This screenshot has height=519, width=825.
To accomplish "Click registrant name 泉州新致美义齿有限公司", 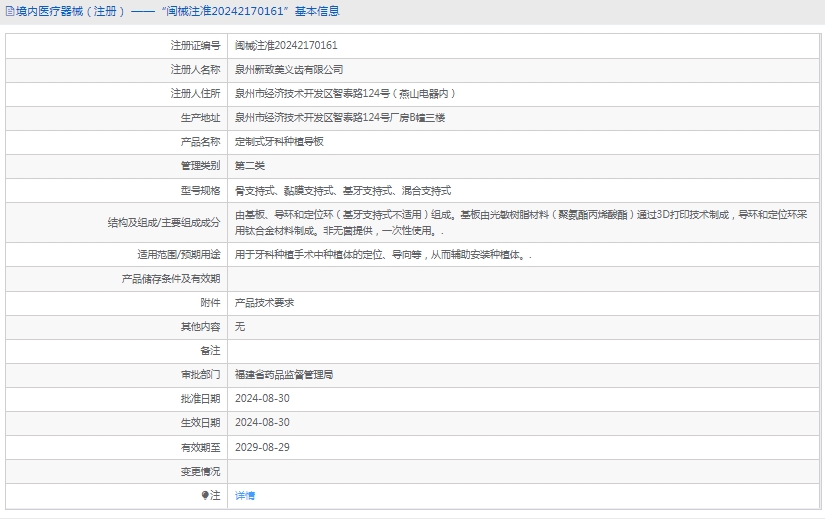I will (x=289, y=70).
